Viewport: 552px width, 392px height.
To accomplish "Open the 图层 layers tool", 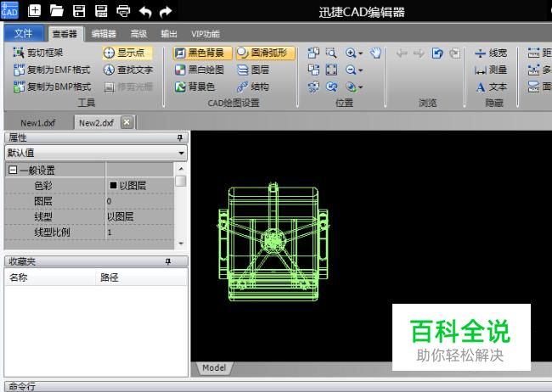I will [254, 70].
